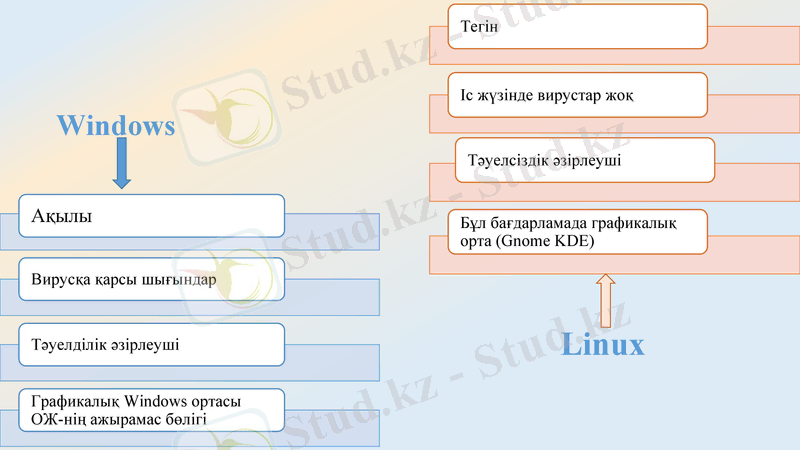Click the "Gnome KDE" graphical environment box
The width and height of the screenshot is (800, 450).
[578, 232]
